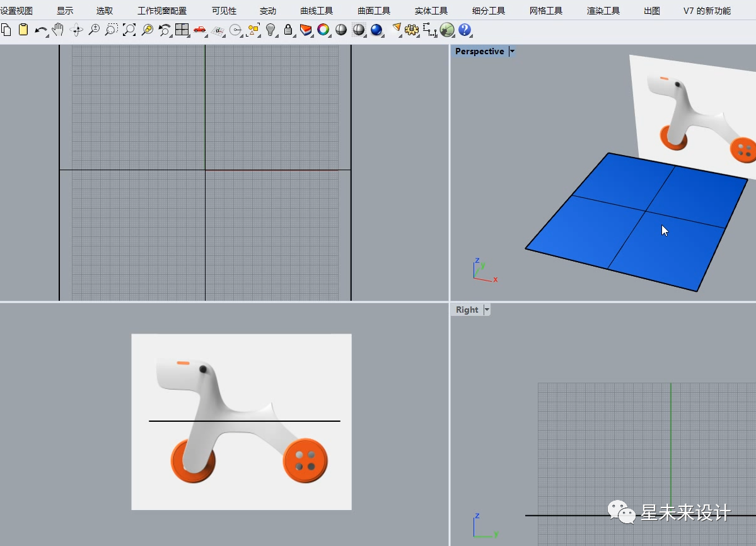Viewport: 756px width, 546px height.
Task: Click the four-viewport layout icon
Action: click(x=182, y=30)
